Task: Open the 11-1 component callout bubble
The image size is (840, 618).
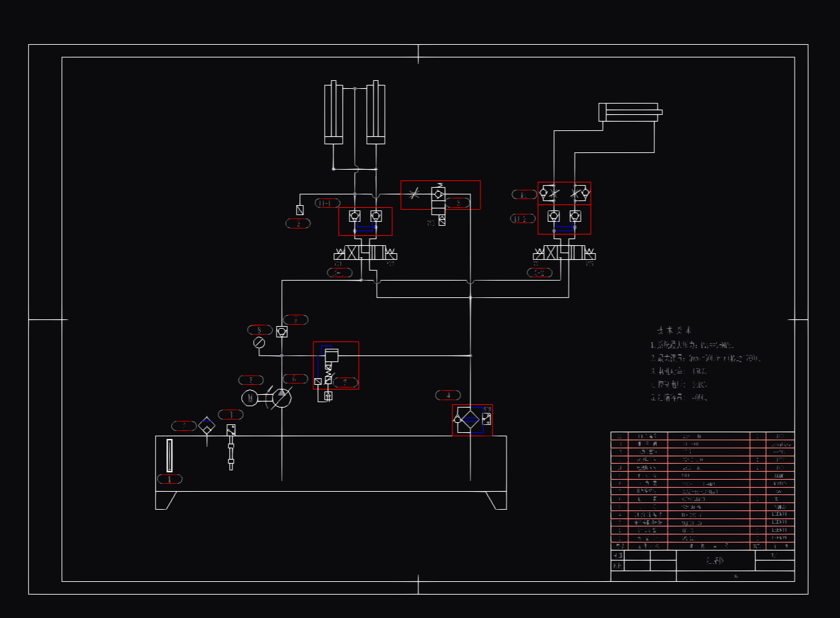Action: coord(327,202)
